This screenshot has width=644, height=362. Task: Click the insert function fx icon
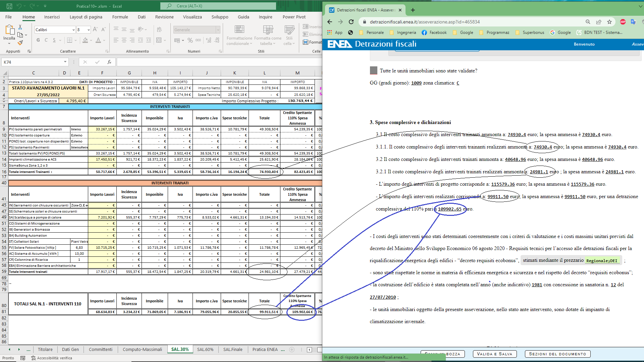(109, 62)
